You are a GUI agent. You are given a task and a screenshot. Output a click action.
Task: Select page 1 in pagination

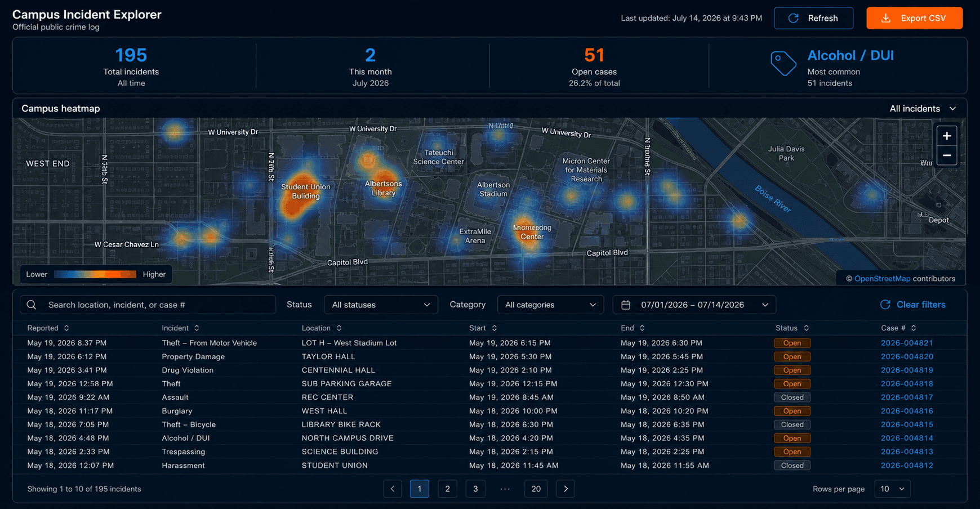click(x=420, y=489)
